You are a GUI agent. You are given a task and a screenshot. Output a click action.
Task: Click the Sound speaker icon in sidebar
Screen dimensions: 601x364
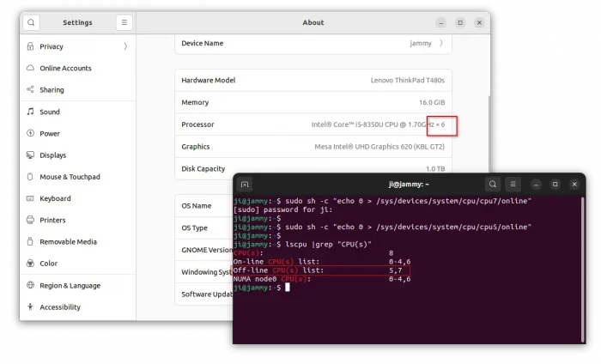tap(31, 112)
